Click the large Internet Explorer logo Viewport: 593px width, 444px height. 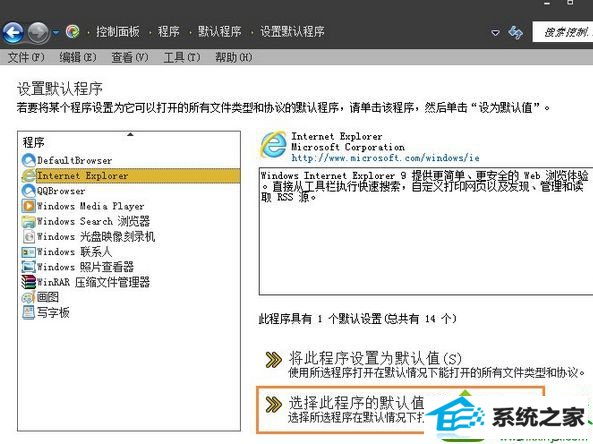[x=273, y=144]
